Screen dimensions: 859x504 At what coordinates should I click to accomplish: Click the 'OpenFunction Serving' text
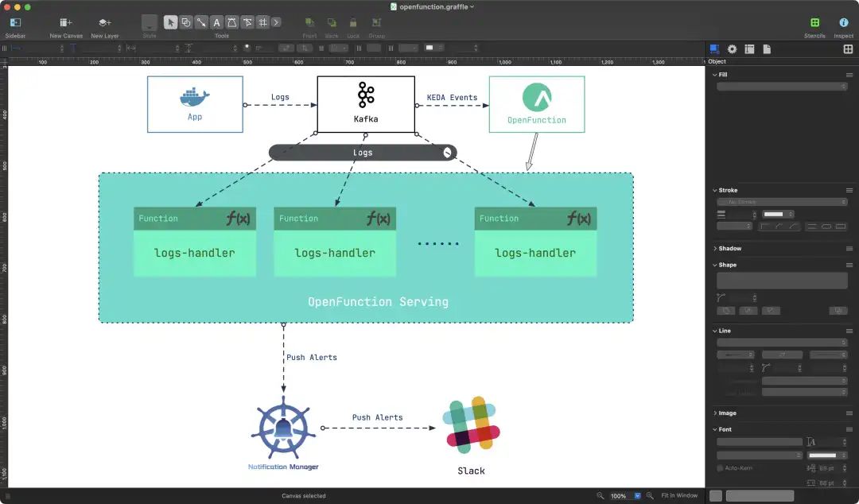click(x=378, y=302)
